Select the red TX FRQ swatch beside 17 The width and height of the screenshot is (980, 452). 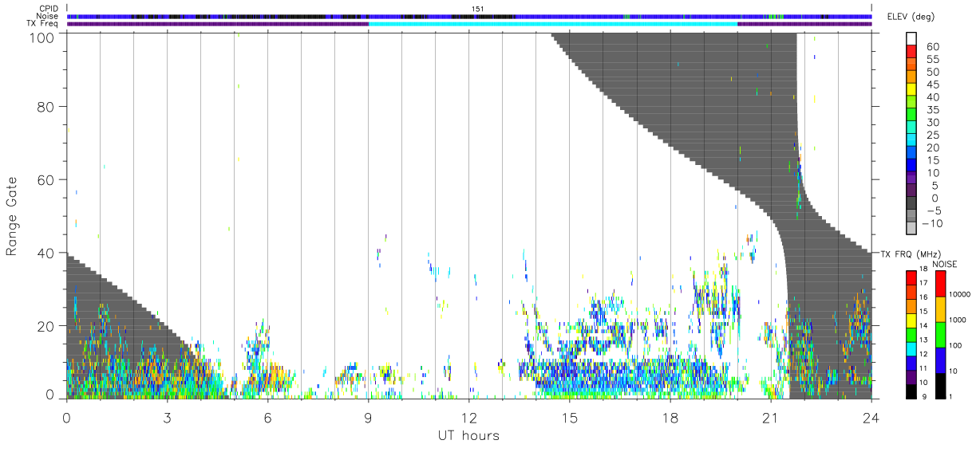(911, 278)
